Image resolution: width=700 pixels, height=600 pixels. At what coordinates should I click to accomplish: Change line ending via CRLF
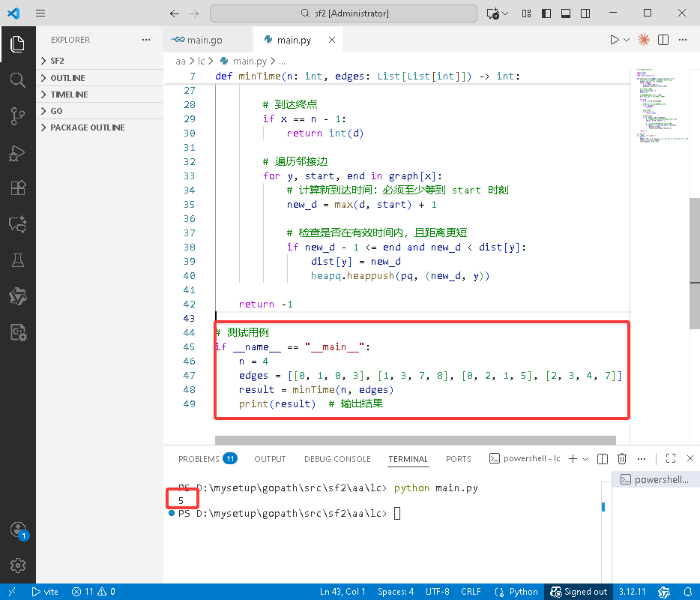click(471, 592)
